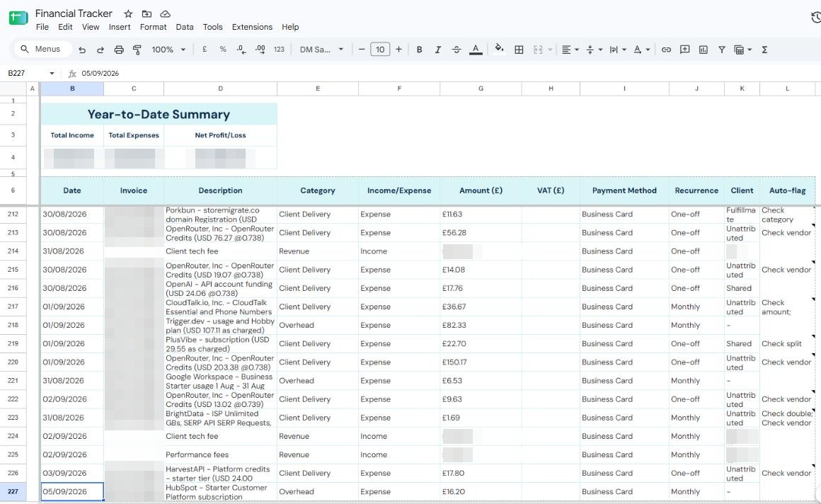Format as currency with pound icon

[205, 50]
